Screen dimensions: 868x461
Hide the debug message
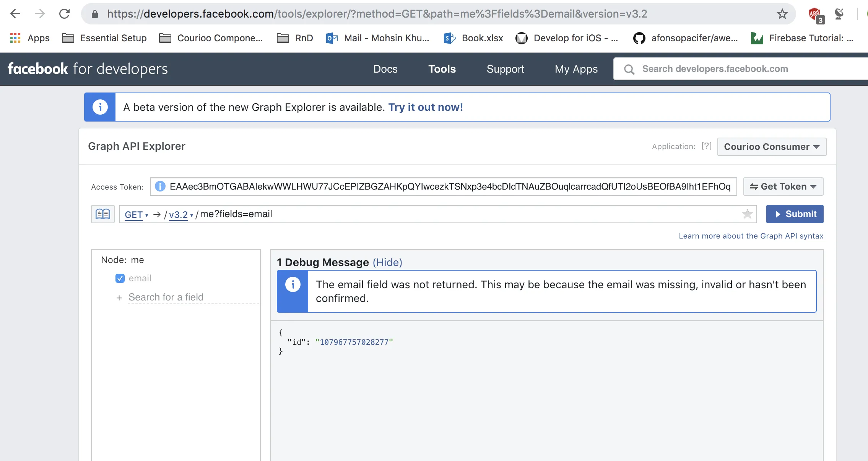point(387,262)
